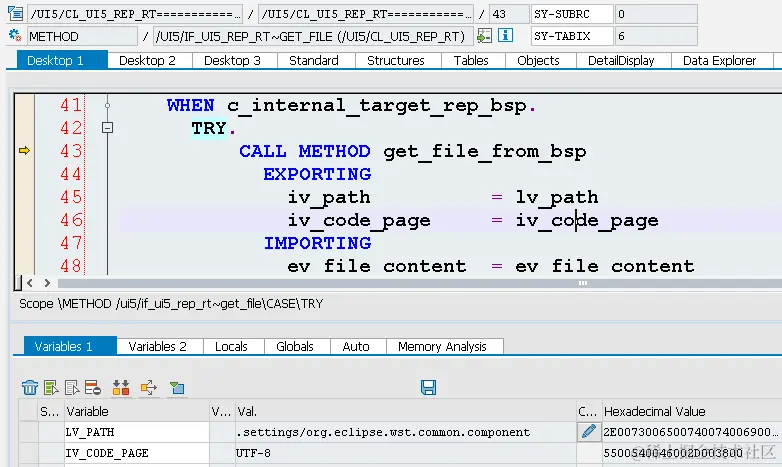782x467 pixels.
Task: Click line number 46 in the gutter
Action: pyautogui.click(x=71, y=220)
